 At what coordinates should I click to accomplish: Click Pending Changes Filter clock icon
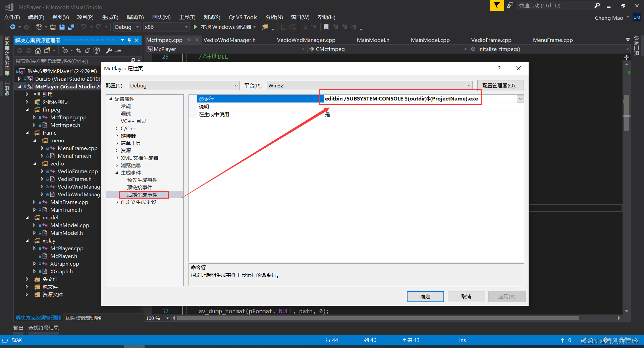tap(65, 51)
